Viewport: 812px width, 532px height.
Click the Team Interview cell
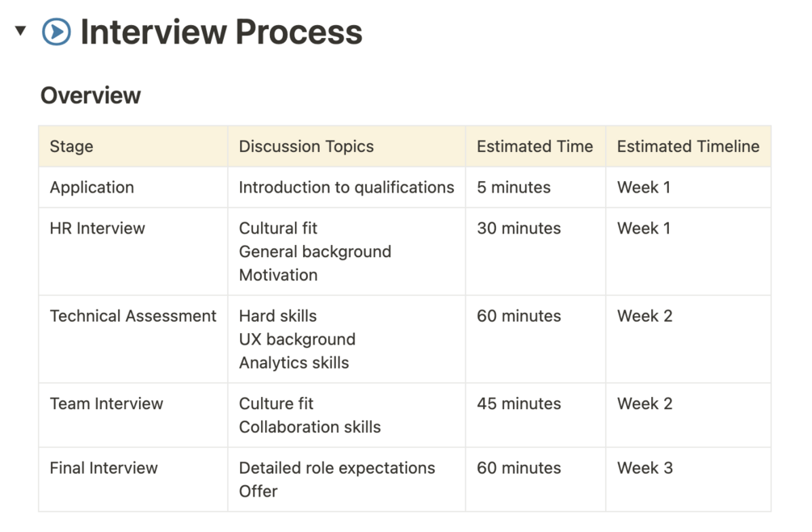tap(133, 416)
